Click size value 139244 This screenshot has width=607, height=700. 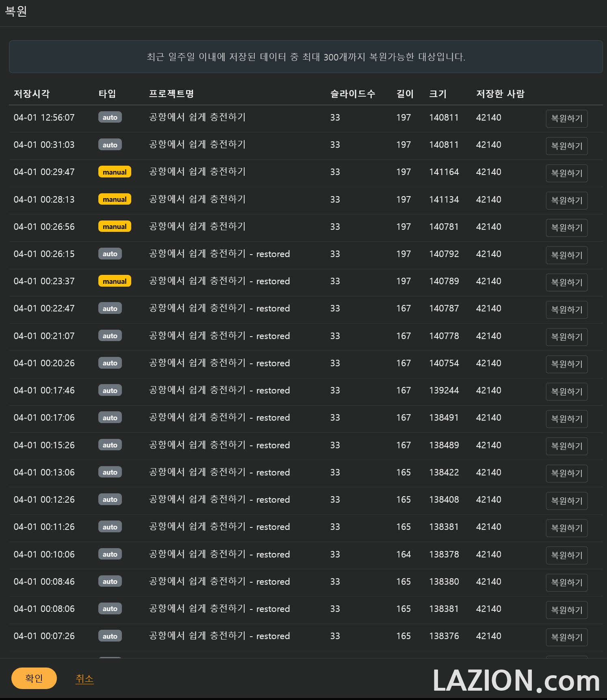tap(444, 390)
